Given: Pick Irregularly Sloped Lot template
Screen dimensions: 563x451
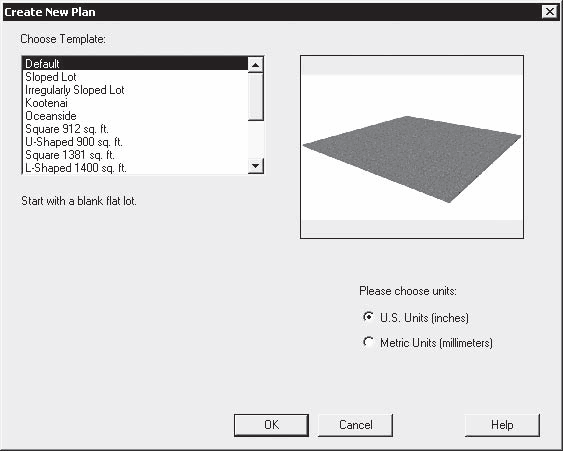Looking at the screenshot, I should [135, 90].
